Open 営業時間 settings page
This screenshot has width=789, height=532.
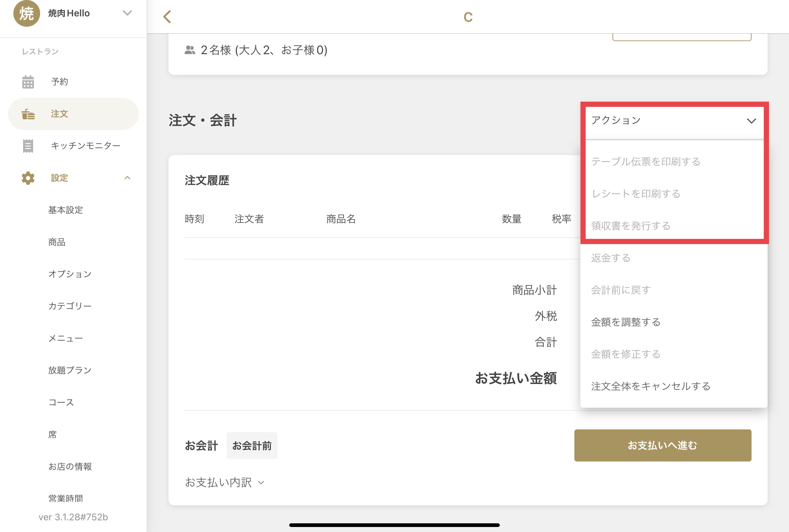[x=66, y=498]
